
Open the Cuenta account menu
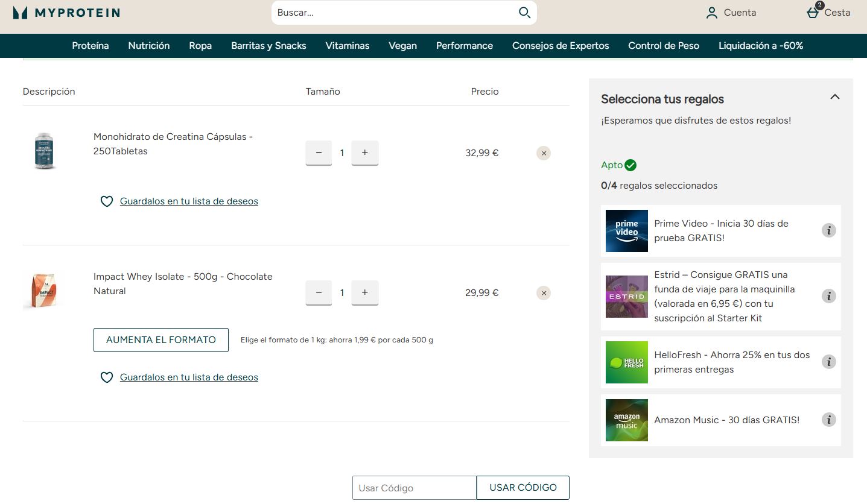(731, 13)
